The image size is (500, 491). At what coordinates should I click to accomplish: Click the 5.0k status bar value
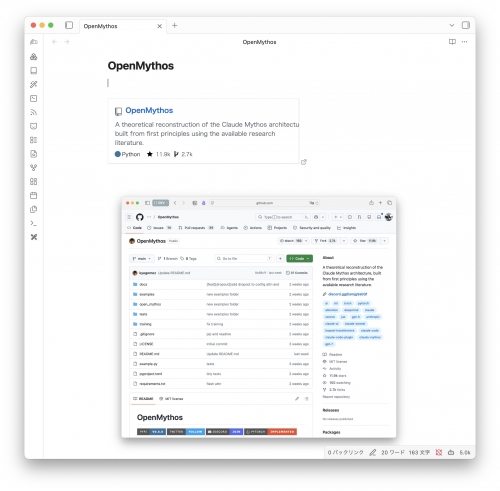[465, 452]
